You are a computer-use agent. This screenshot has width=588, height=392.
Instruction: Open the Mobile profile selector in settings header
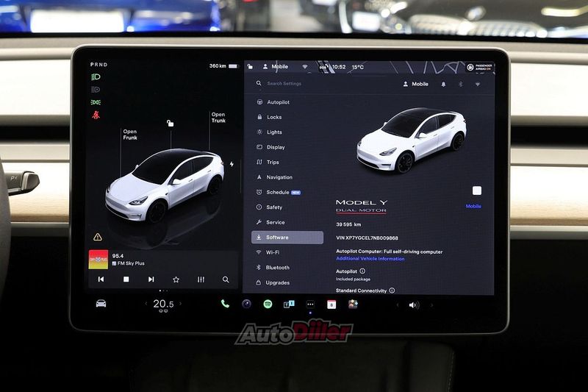point(415,84)
